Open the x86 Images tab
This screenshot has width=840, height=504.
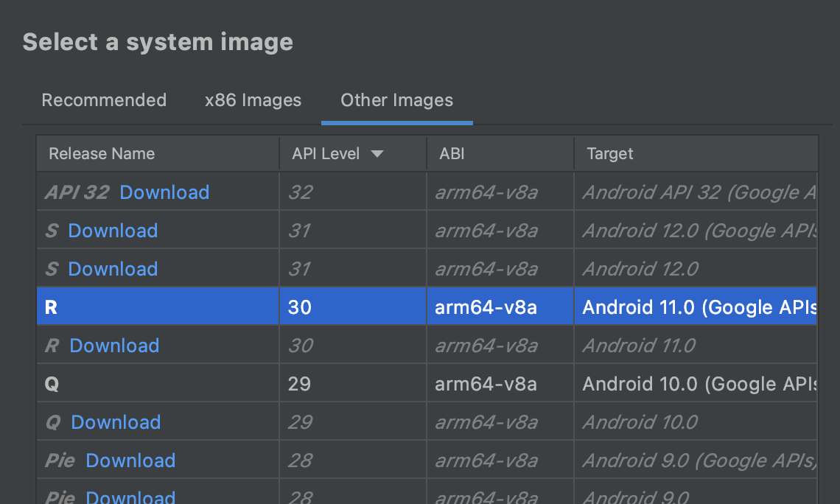tap(253, 100)
